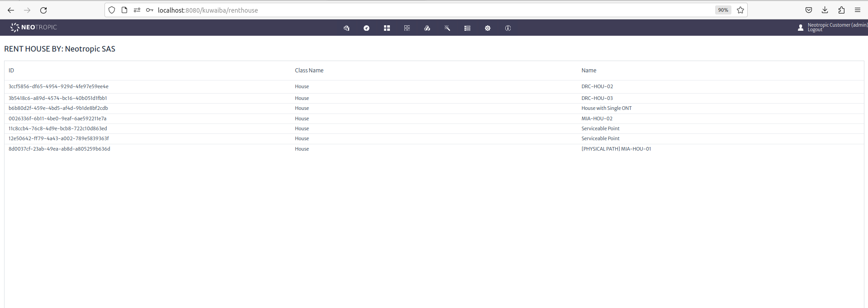Open the extensions puzzle icon
868x308 pixels.
(841, 10)
